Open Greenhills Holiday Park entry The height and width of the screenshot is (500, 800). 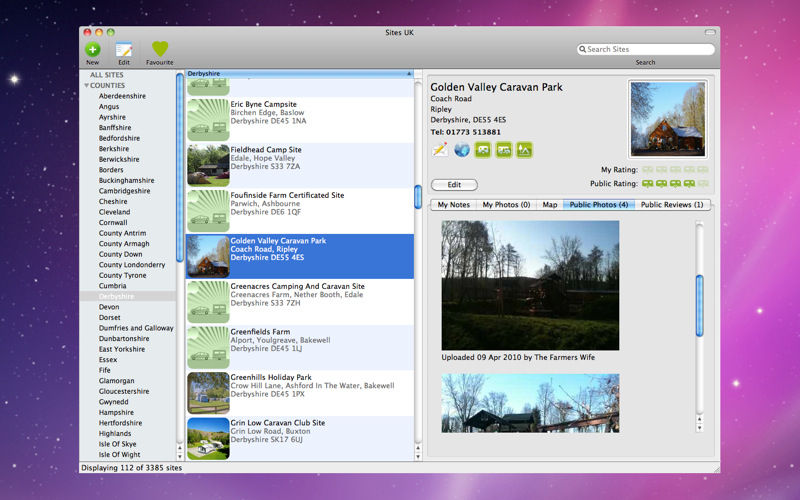tap(300, 392)
